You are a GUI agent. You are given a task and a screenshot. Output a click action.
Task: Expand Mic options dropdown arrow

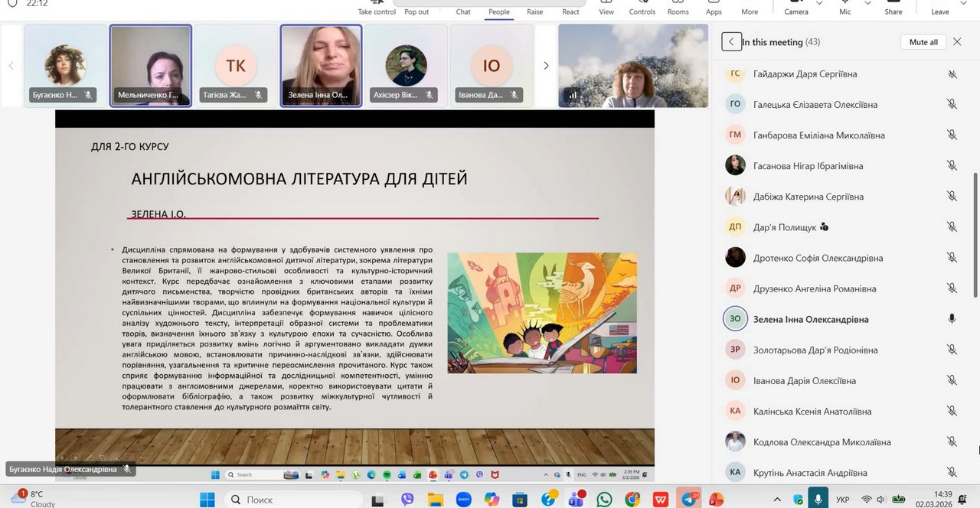click(x=867, y=4)
